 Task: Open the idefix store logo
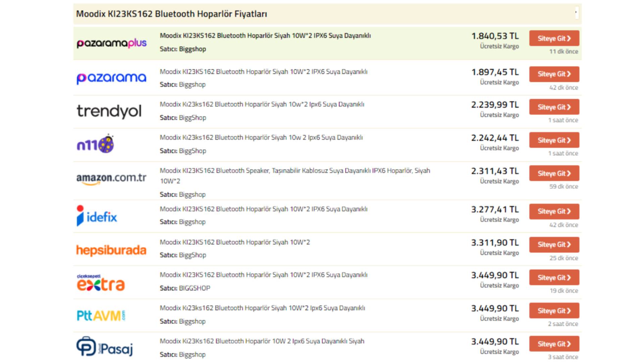[x=97, y=216]
